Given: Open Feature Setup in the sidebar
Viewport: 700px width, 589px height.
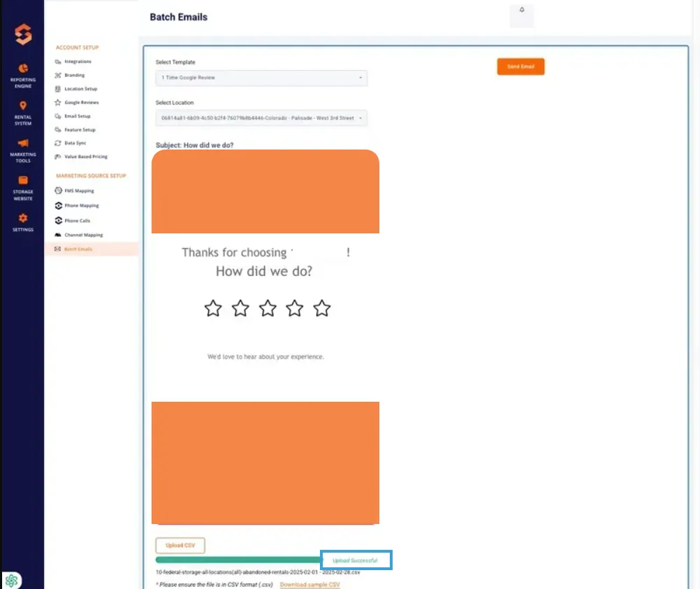Looking at the screenshot, I should pyautogui.click(x=80, y=129).
